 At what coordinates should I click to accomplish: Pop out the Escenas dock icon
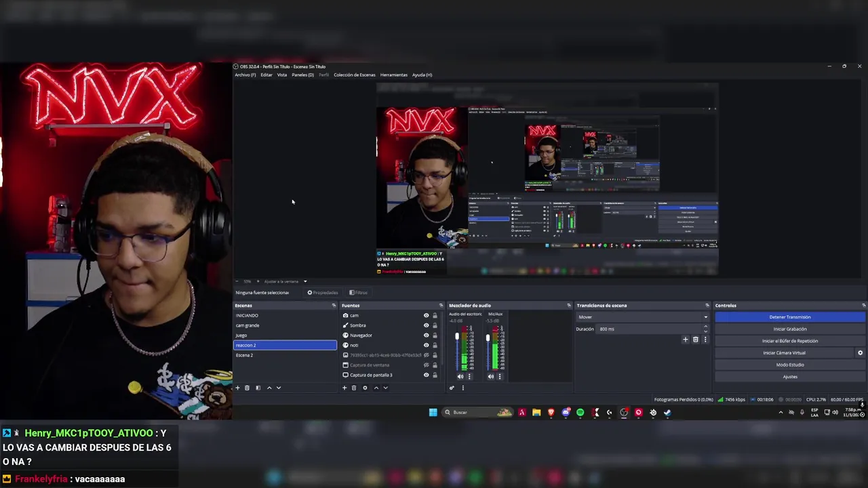[x=334, y=306]
